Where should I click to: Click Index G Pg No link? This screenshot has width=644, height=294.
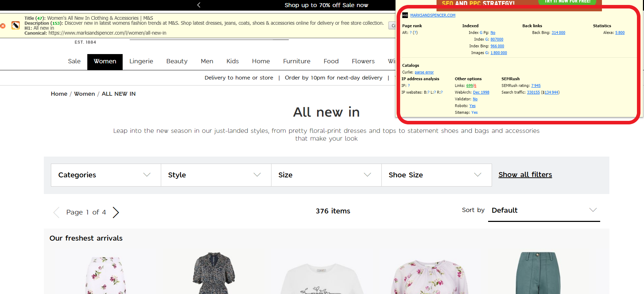(x=493, y=33)
